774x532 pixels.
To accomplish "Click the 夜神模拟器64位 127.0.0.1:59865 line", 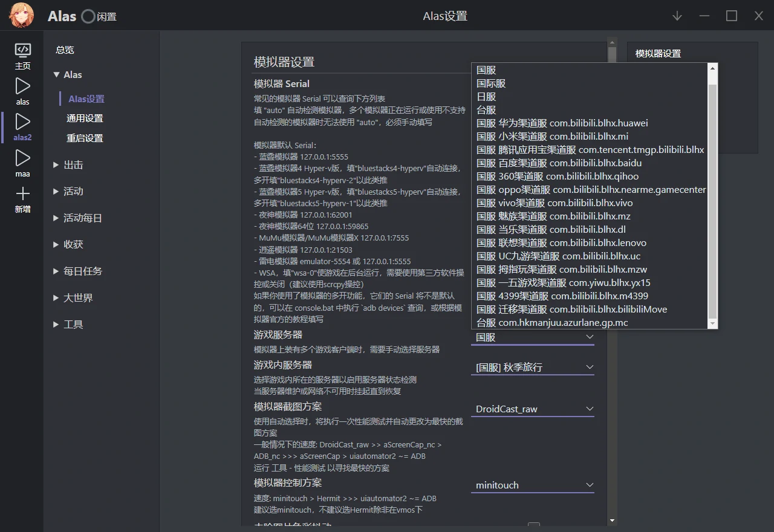I will (x=311, y=226).
